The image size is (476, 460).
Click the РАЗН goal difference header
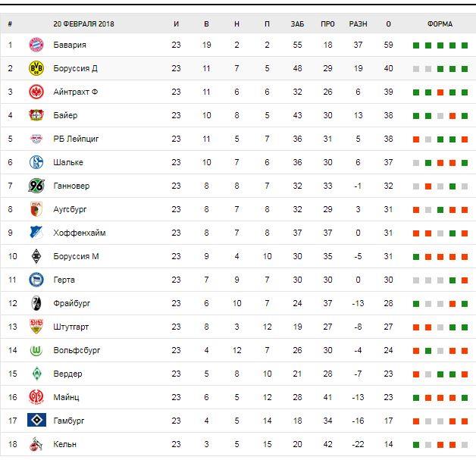(358, 23)
